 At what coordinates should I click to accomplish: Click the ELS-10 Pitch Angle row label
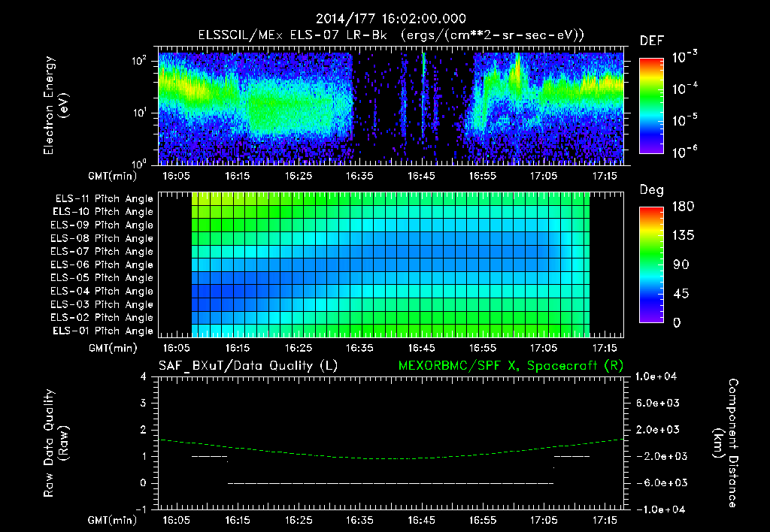coord(103,212)
